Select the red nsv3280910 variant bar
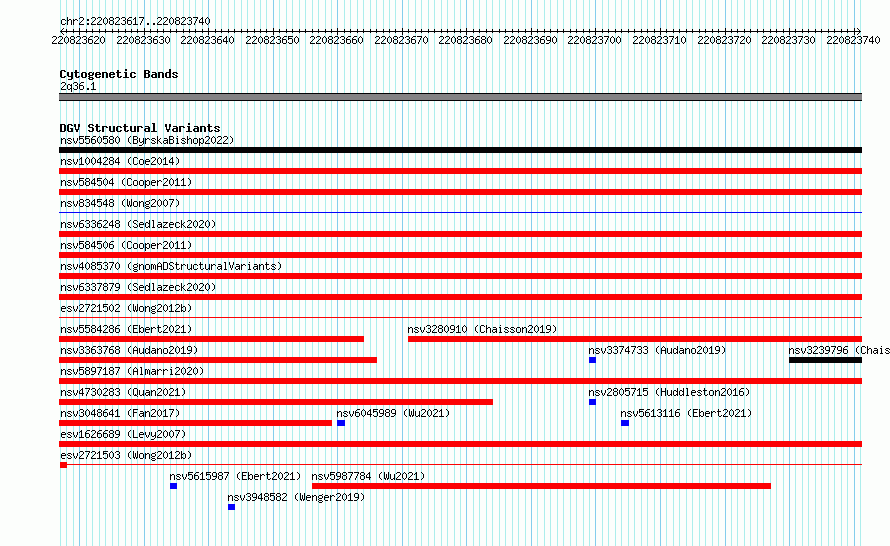Screen dimensions: 890x546 pyautogui.click(x=635, y=339)
